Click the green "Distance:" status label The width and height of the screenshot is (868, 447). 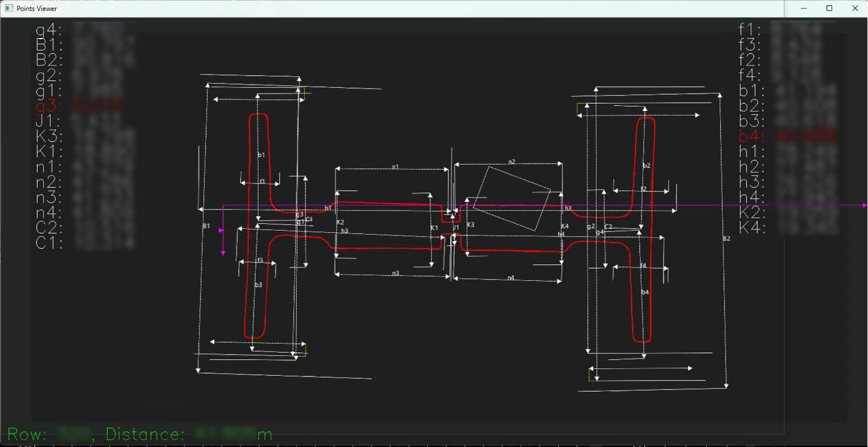pyautogui.click(x=145, y=434)
